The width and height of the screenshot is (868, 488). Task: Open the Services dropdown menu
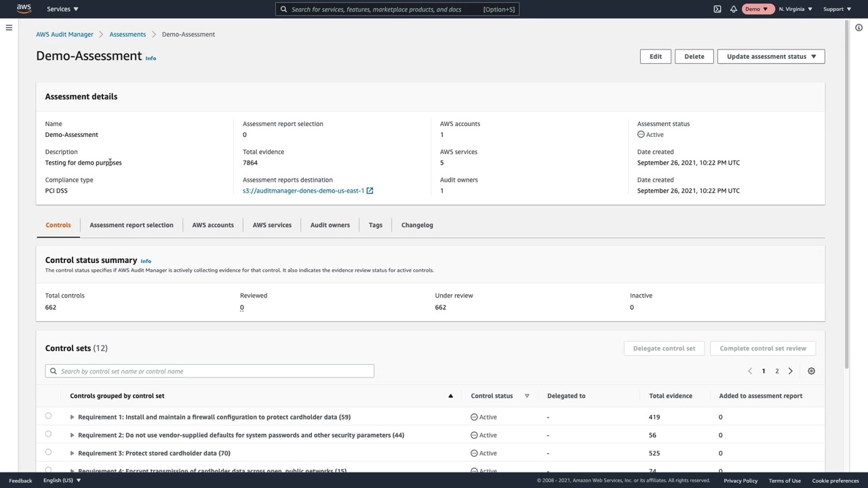[x=62, y=9]
